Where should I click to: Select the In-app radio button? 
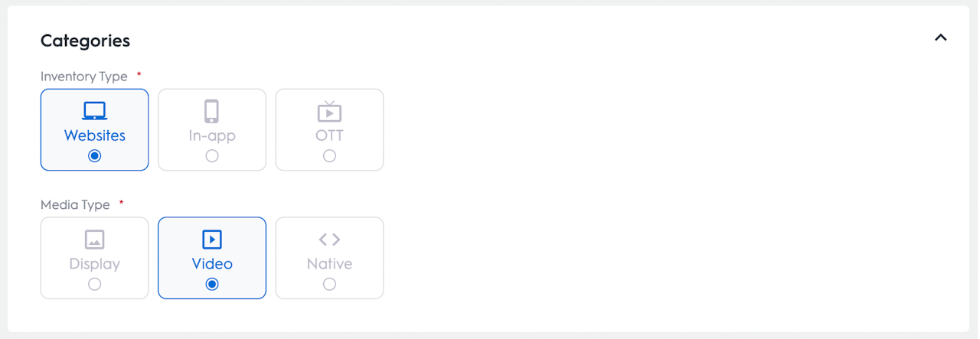pos(212,156)
